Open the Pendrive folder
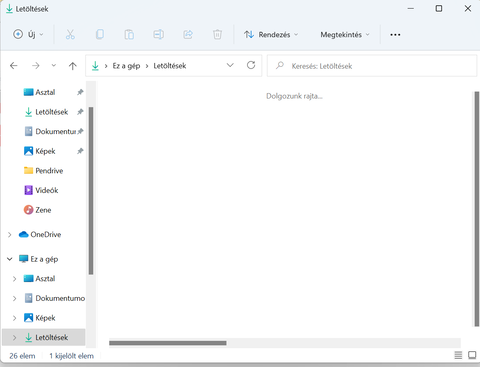Screen dimensions: 480x367 click(43, 171)
